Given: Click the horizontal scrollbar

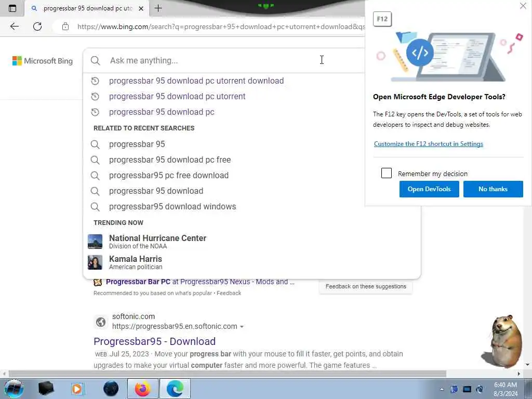Looking at the screenshot, I should (x=228, y=374).
